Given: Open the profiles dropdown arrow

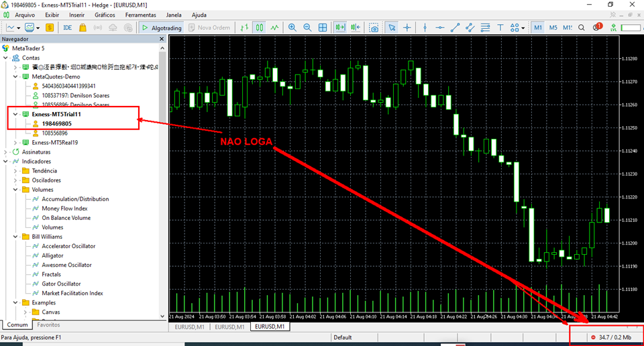Looking at the screenshot, I should tap(38, 28).
